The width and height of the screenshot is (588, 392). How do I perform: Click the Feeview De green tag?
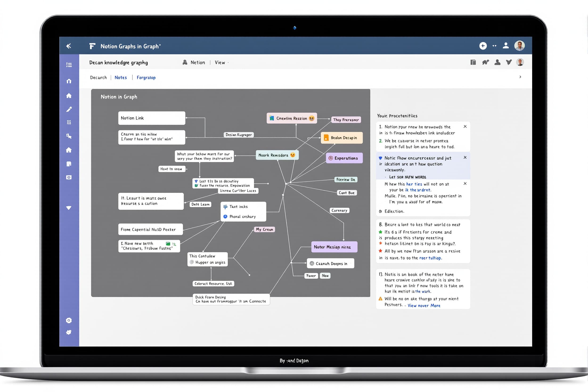pyautogui.click(x=346, y=180)
